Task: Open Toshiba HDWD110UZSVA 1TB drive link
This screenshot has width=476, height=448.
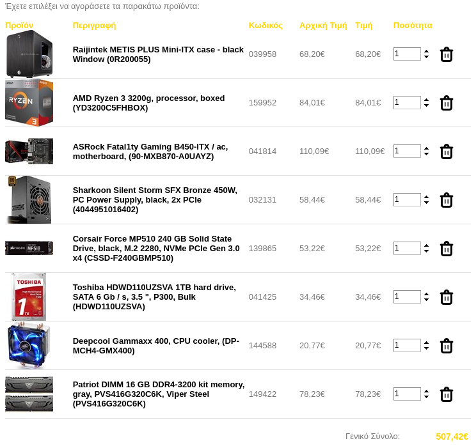Action: pyautogui.click(x=154, y=297)
